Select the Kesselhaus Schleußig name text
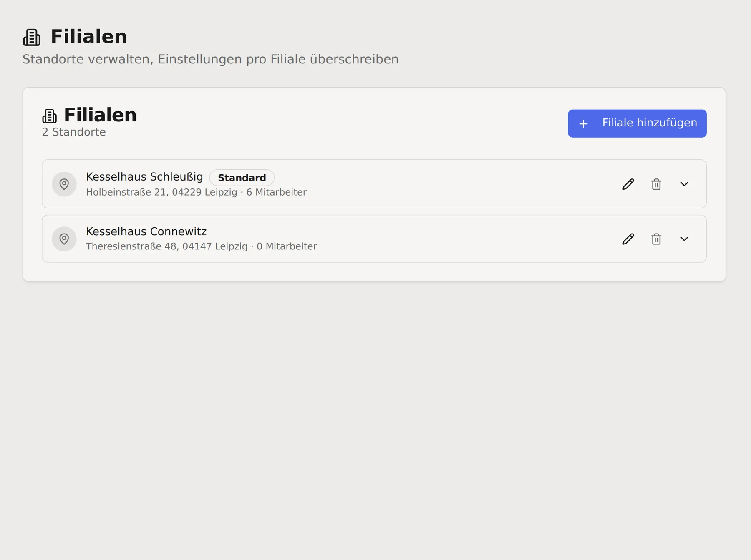 (x=144, y=177)
